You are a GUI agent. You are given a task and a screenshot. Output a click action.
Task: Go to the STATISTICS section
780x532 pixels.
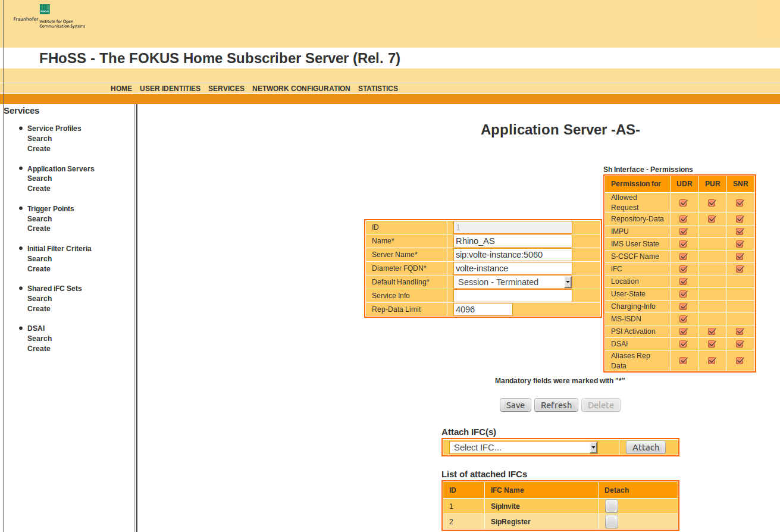pos(378,88)
